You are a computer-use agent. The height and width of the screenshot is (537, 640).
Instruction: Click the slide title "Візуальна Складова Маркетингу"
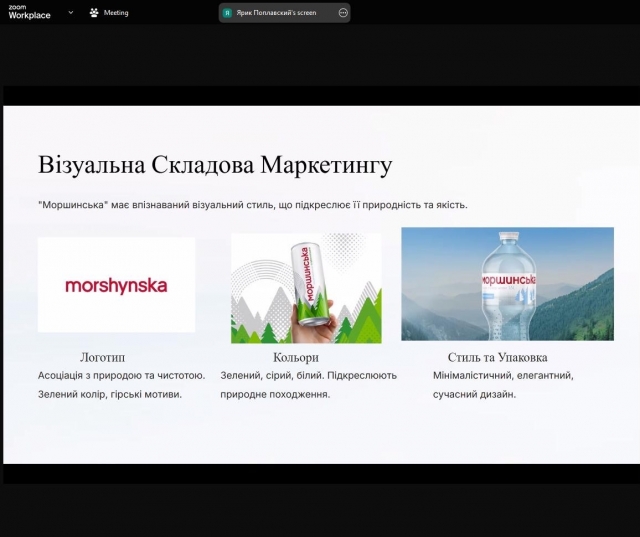pos(215,165)
